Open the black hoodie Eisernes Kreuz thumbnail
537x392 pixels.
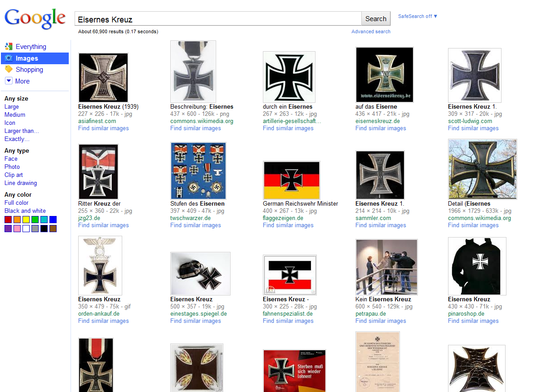[x=477, y=266]
